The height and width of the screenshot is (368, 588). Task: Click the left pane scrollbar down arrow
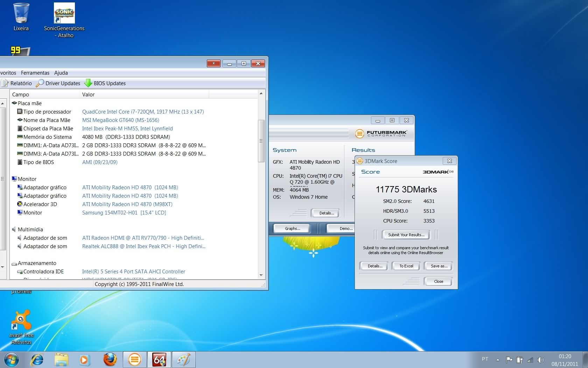3,267
